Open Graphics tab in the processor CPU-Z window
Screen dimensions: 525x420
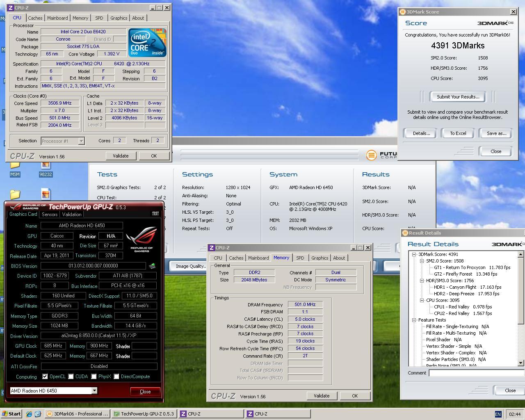(119, 18)
